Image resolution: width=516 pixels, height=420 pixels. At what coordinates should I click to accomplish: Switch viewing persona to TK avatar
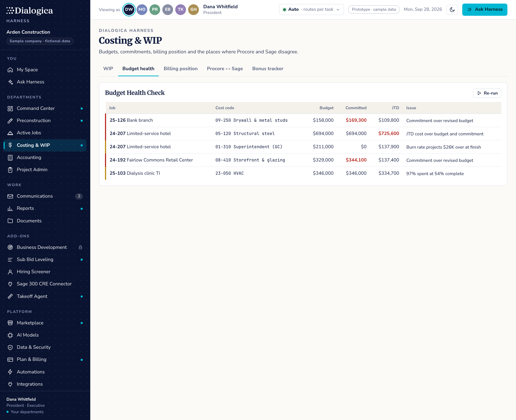click(181, 10)
